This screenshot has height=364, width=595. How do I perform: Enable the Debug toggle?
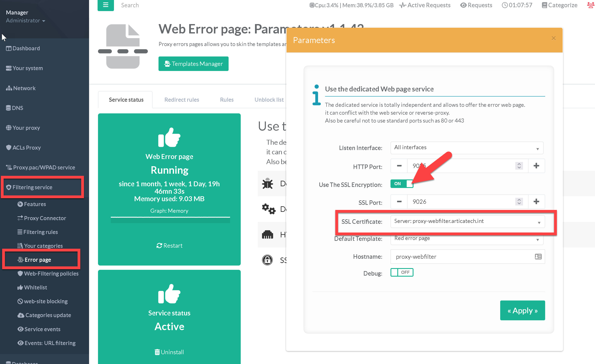(x=402, y=272)
